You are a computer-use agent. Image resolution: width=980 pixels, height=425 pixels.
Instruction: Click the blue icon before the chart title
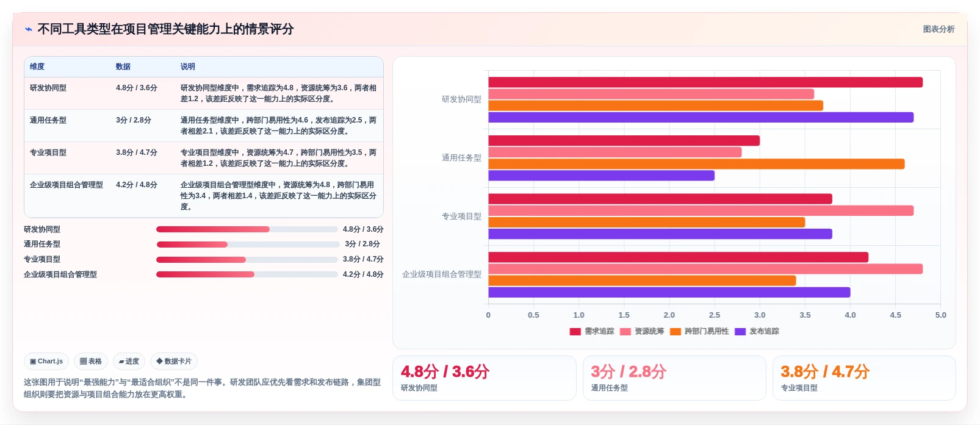click(x=28, y=29)
